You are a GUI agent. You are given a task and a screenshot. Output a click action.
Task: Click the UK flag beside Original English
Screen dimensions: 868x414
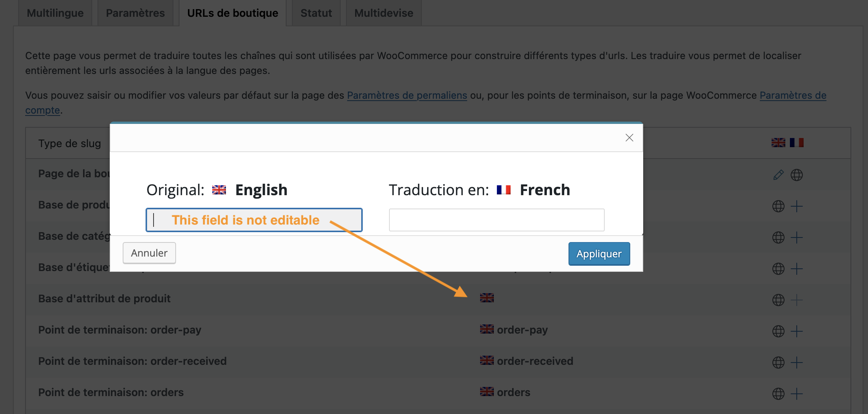coord(219,190)
